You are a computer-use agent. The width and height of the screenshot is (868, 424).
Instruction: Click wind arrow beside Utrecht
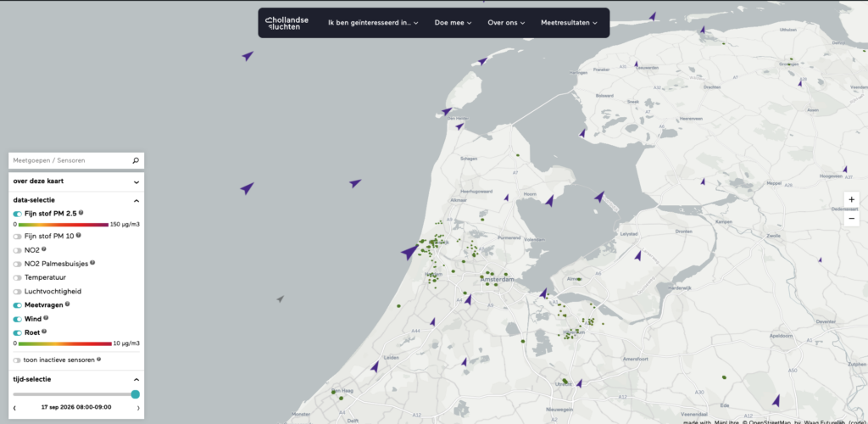[579, 383]
